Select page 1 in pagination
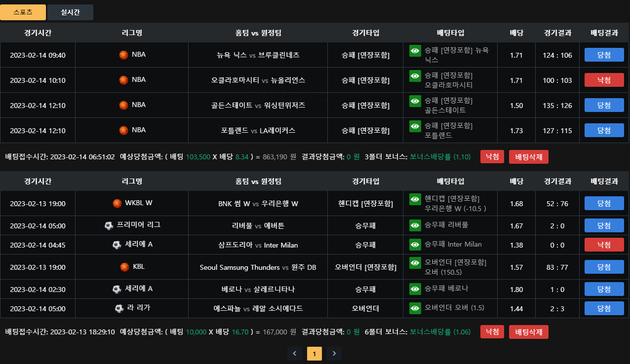The image size is (630, 364). 315,353
